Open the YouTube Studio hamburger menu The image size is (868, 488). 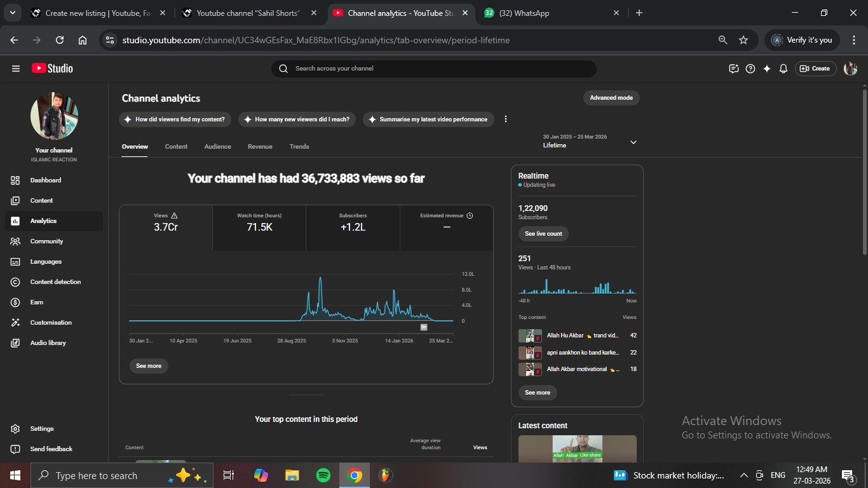tap(16, 69)
